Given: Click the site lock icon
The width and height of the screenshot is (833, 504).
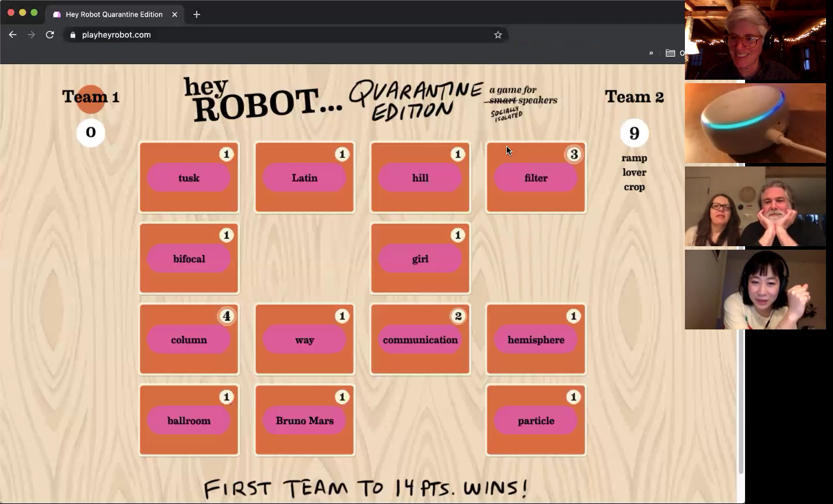Looking at the screenshot, I should click(x=72, y=35).
